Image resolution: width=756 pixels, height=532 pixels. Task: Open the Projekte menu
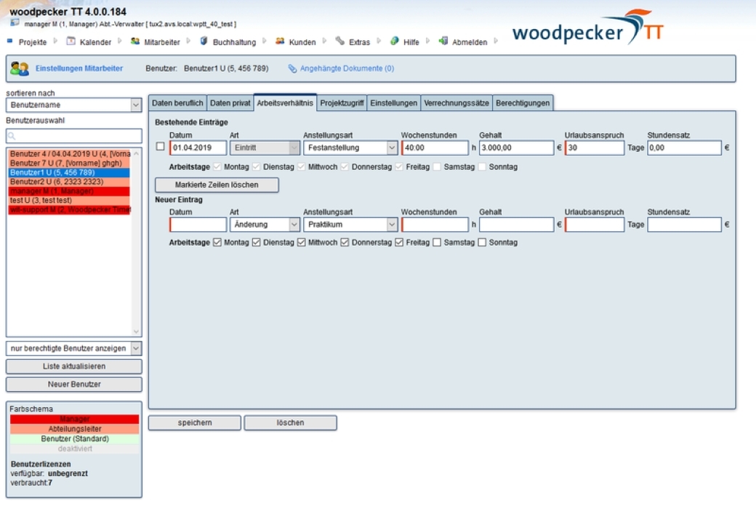[x=33, y=42]
